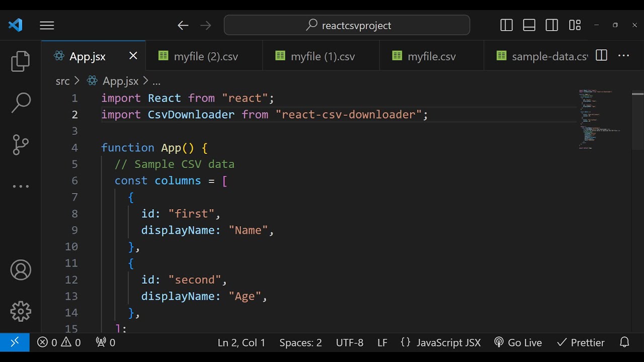Click the reactcsvproject search box
This screenshot has height=362, width=644.
(347, 25)
